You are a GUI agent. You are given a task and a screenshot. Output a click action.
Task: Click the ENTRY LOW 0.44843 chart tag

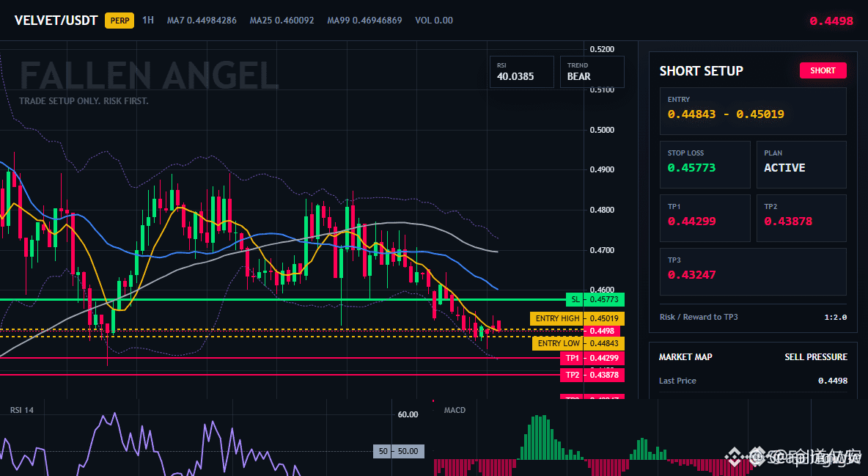(579, 343)
